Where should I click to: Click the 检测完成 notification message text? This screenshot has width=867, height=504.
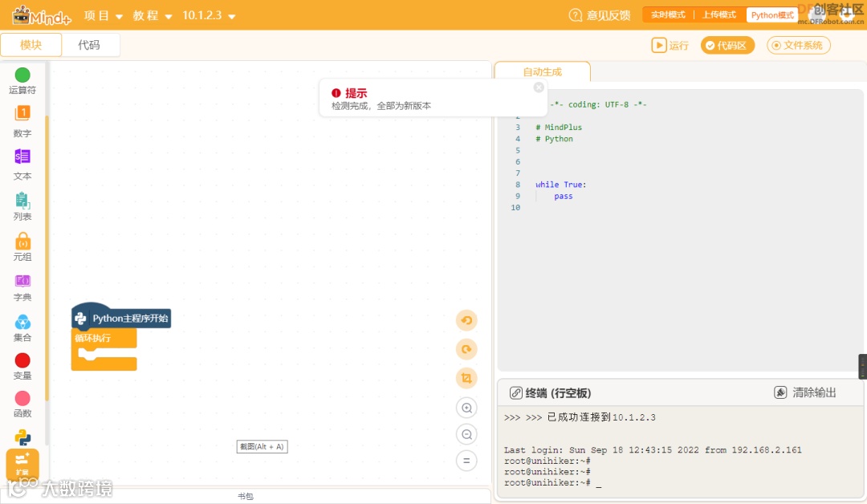tap(381, 106)
